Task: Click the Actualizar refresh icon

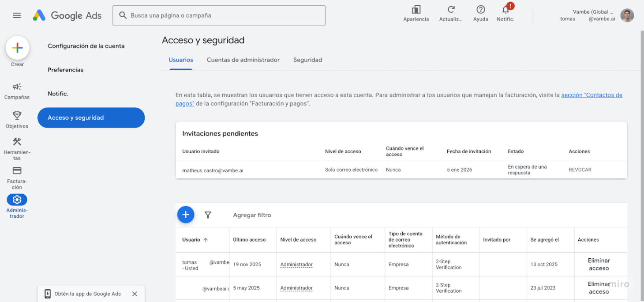Action: click(451, 10)
